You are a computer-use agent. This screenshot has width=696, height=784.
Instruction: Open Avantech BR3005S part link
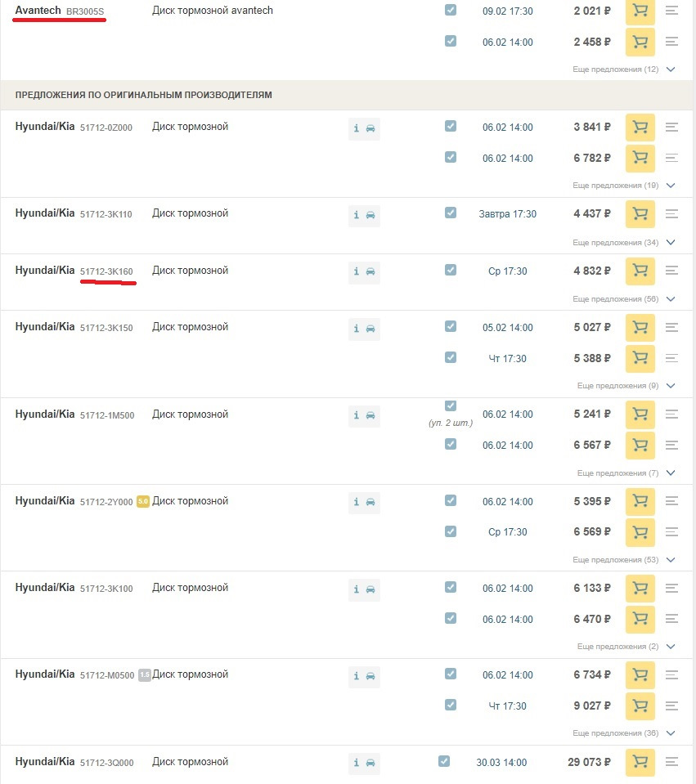click(85, 12)
